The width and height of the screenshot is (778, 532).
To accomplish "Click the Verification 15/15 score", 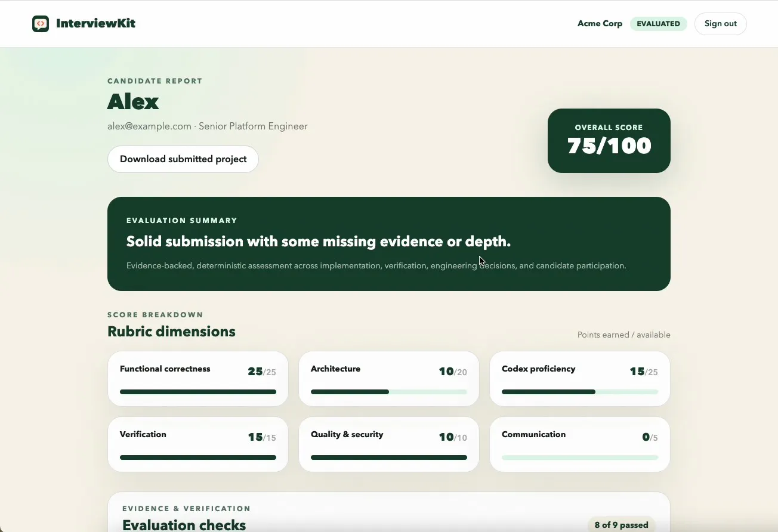I will click(262, 437).
